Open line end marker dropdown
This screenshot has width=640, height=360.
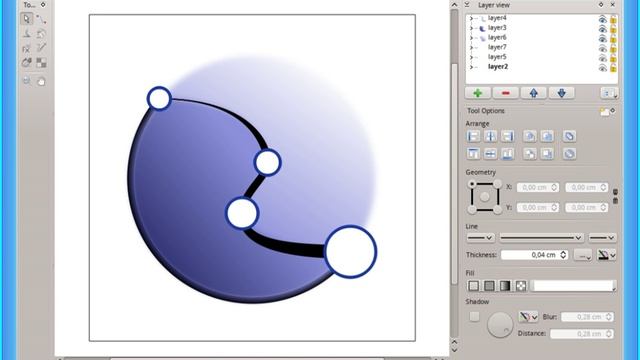[602, 237]
